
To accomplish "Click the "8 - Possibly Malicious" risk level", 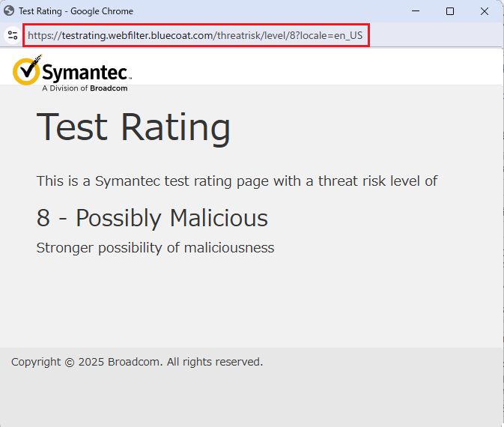I will [152, 218].
